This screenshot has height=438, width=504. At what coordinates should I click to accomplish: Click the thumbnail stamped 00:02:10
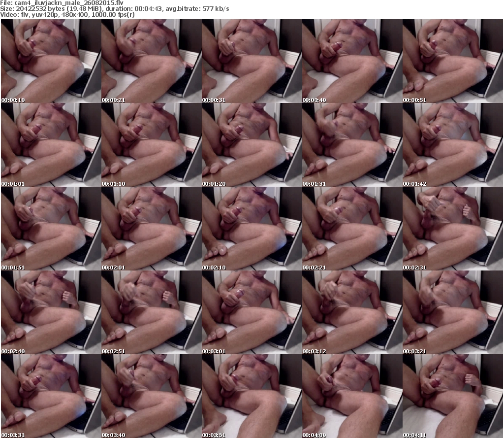252,229
